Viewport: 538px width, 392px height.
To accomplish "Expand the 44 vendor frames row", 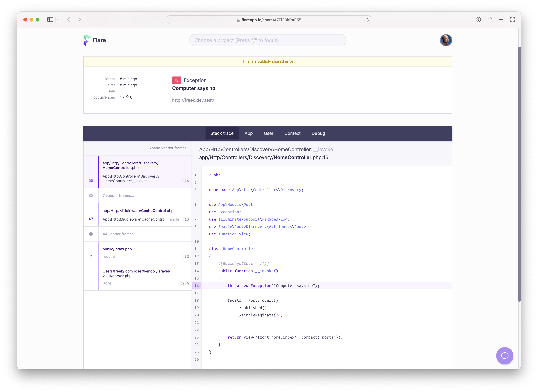I will 137,234.
